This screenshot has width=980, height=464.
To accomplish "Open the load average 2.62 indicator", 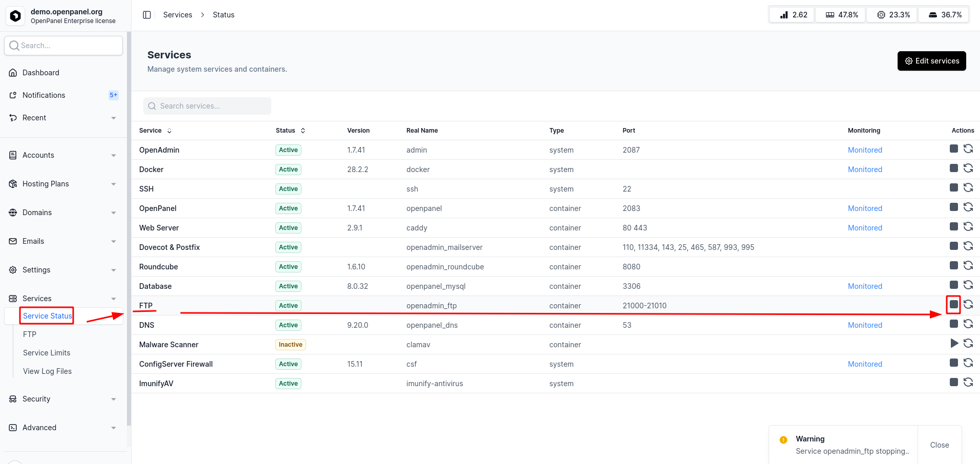I will (792, 15).
